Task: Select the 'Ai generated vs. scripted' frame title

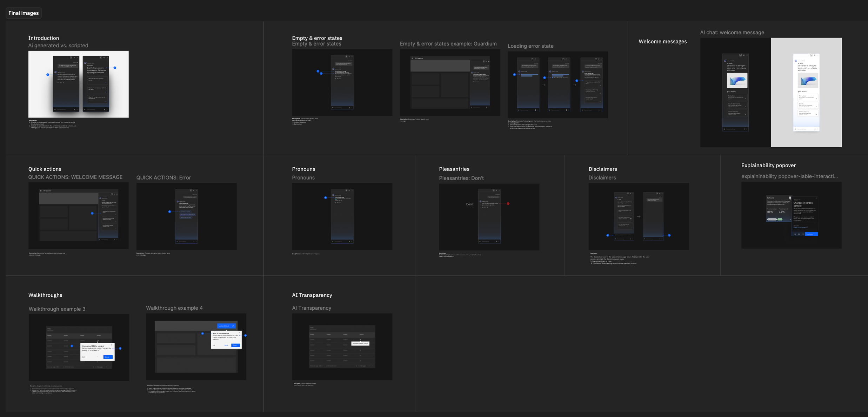Action: click(x=58, y=46)
